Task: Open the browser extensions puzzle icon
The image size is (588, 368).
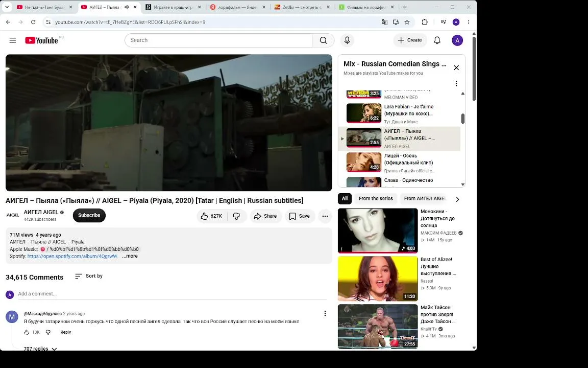Action: (425, 22)
